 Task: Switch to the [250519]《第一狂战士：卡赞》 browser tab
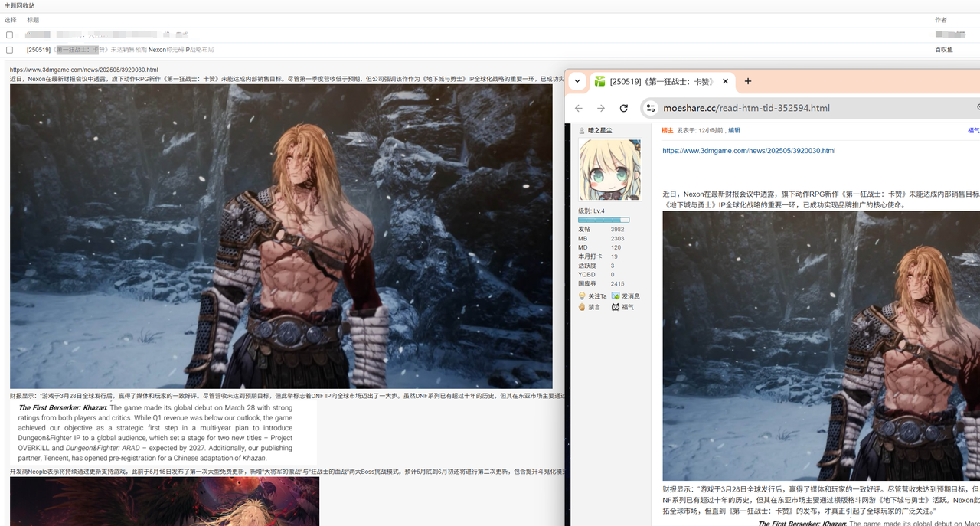[x=661, y=81]
